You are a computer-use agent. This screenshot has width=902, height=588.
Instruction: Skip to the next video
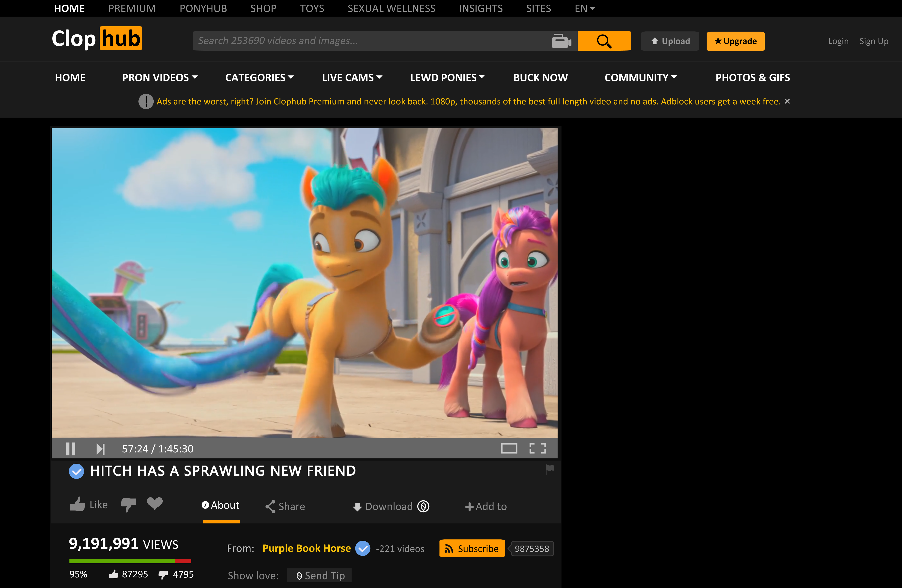pyautogui.click(x=100, y=448)
